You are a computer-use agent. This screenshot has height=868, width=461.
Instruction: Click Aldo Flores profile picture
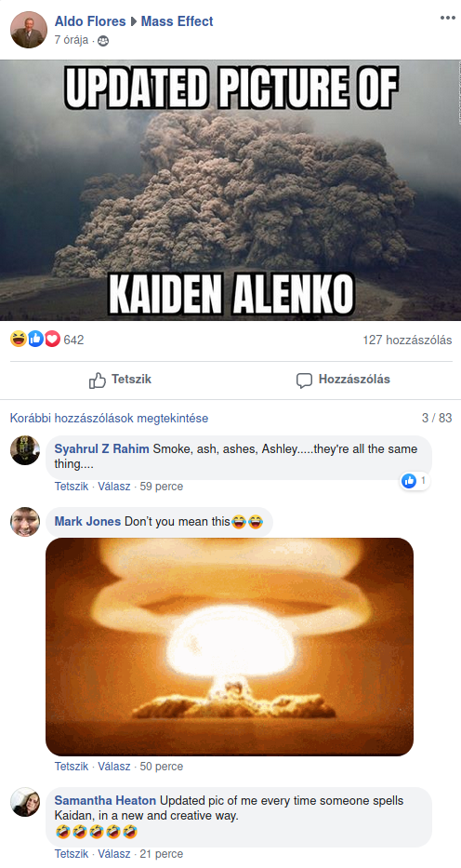pyautogui.click(x=29, y=30)
